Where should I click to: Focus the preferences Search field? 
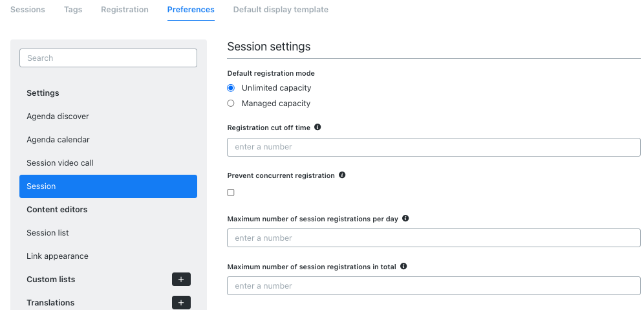(108, 58)
